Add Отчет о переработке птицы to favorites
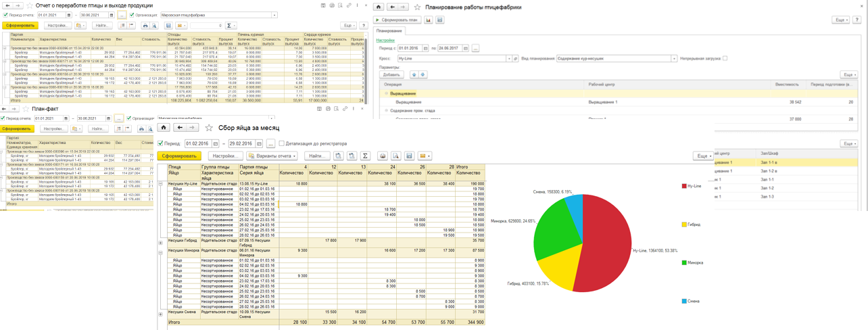Viewport: 868px width, 330px height. coord(29,5)
